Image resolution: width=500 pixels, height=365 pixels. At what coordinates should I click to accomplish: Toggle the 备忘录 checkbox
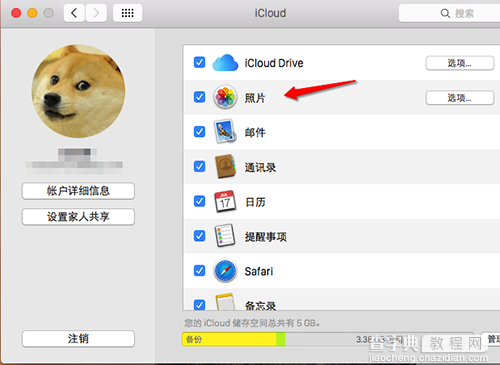pyautogui.click(x=199, y=305)
